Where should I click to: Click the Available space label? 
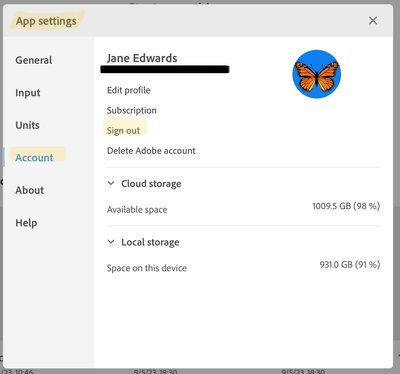137,210
